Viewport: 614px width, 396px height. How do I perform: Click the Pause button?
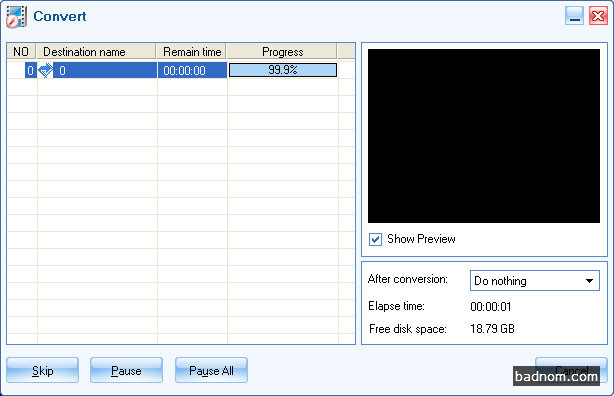[126, 370]
